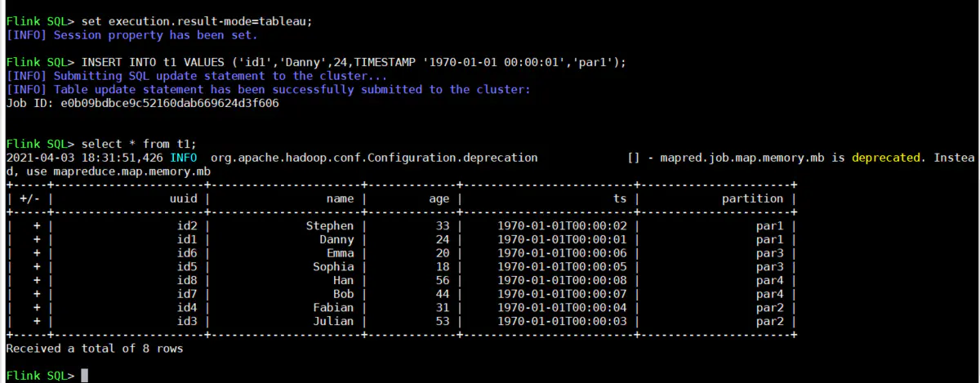Select the Job ID e0b09bdbce9c52160dab669624d3f606
The height and width of the screenshot is (383, 980).
(169, 103)
